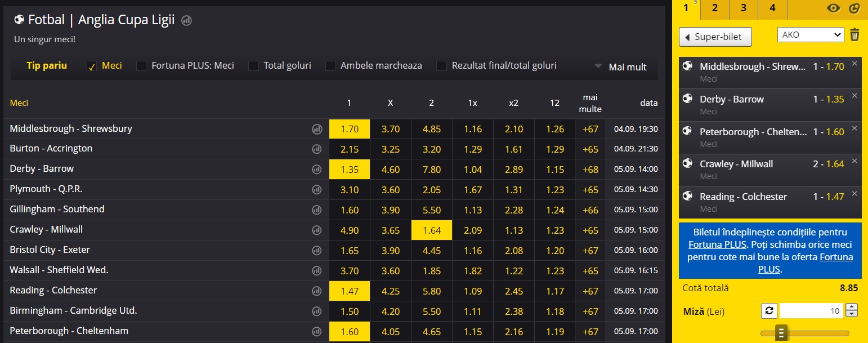Click league statistics icon beside Anglia Cupa Ligii

point(186,20)
